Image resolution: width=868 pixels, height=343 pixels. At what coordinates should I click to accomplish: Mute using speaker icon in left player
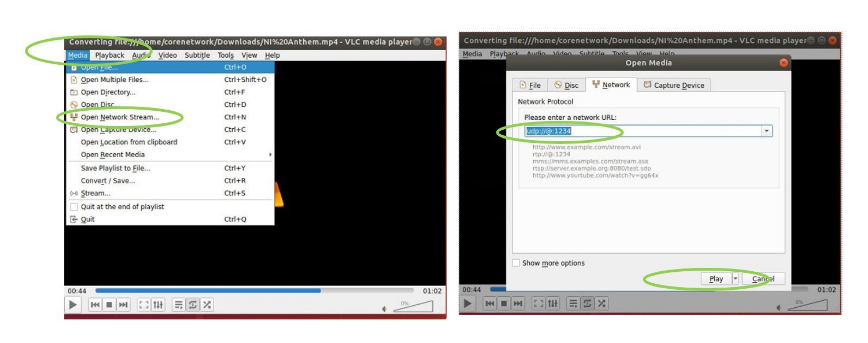(384, 309)
